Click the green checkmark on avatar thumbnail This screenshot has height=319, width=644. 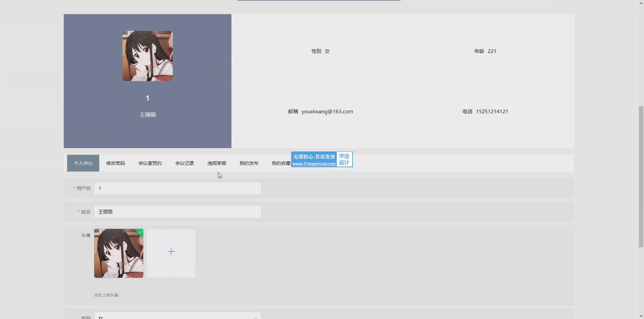point(141,232)
